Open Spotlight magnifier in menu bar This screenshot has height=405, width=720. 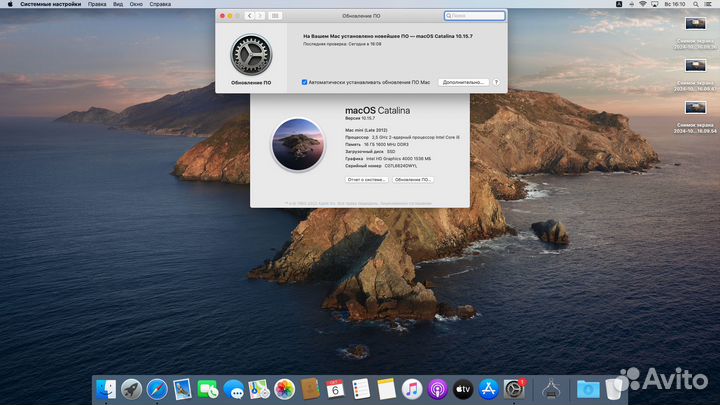coord(696,4)
